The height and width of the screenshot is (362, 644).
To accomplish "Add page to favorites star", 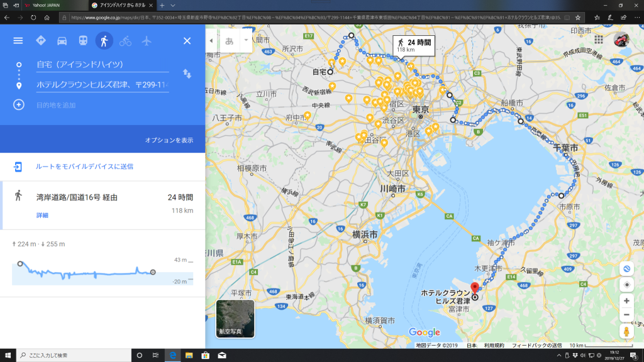I will 578,18.
